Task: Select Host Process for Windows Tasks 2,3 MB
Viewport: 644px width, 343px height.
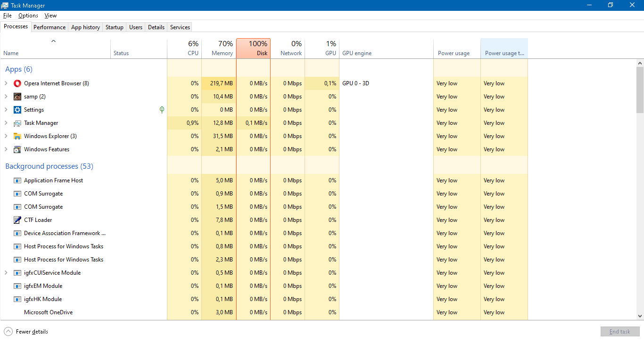Action: (x=264, y=260)
